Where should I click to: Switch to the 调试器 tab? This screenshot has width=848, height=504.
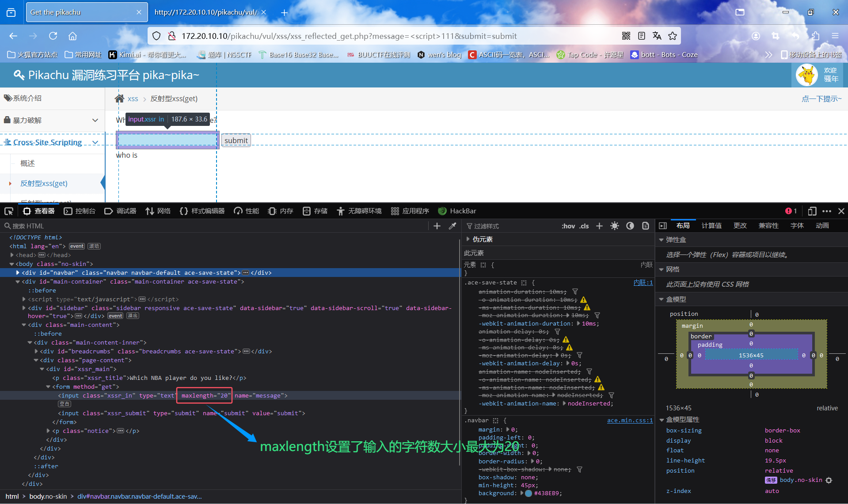coord(120,211)
